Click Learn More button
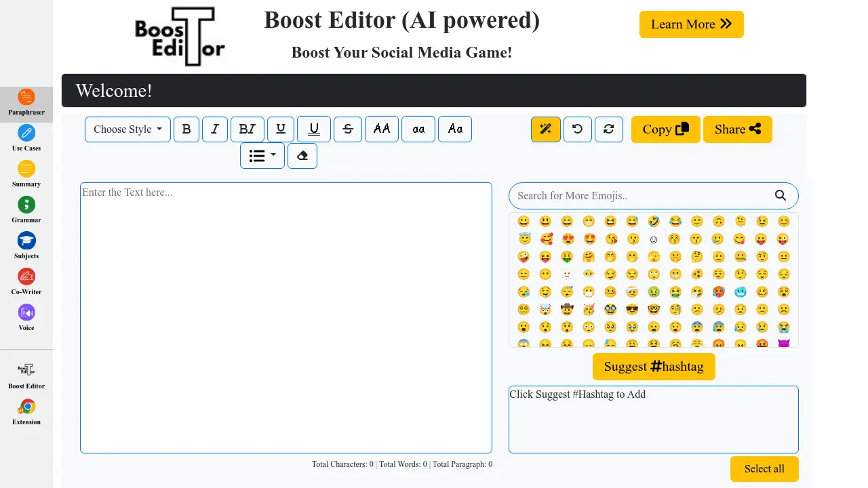The image size is (868, 488). pyautogui.click(x=692, y=24)
